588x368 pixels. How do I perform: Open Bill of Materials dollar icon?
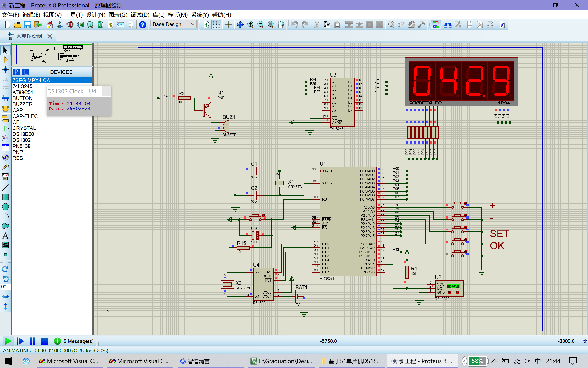point(110,25)
